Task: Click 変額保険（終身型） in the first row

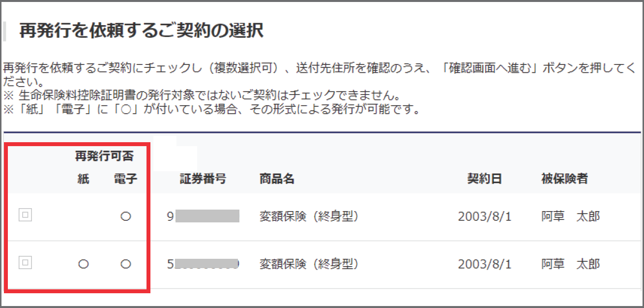Action: click(x=308, y=216)
